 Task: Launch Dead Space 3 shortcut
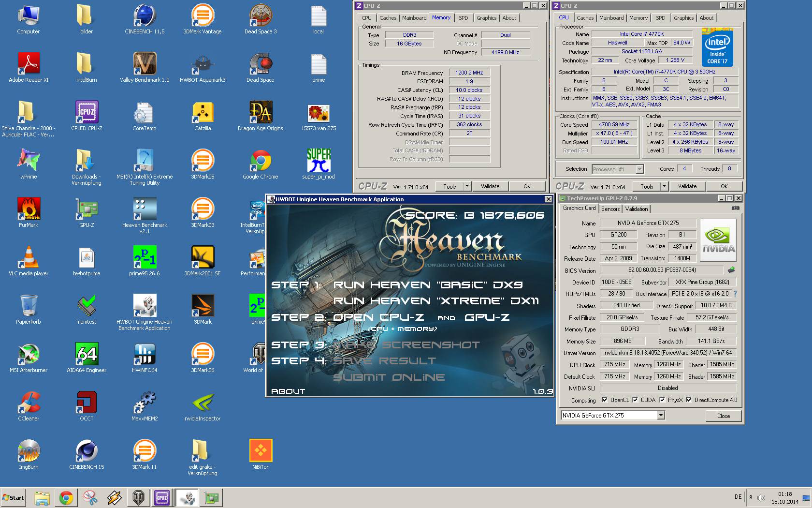(261, 19)
